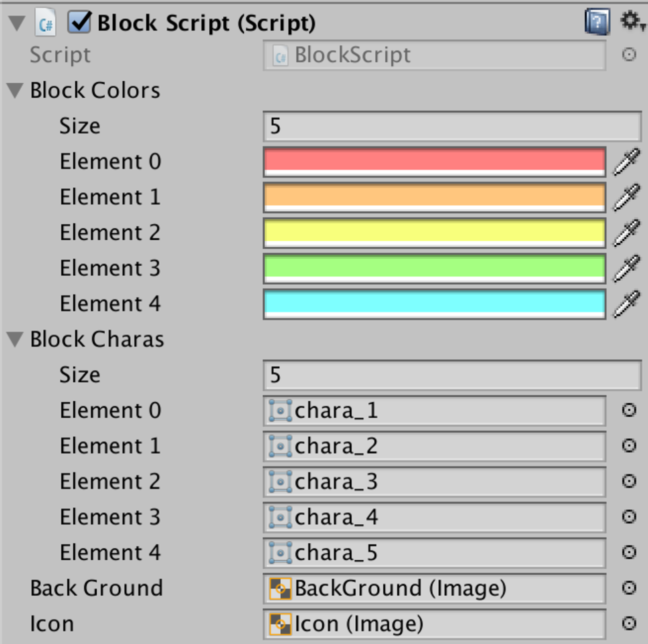Select the chara_3 sprite reference field
Screen dimensions: 648x644
coord(434,482)
